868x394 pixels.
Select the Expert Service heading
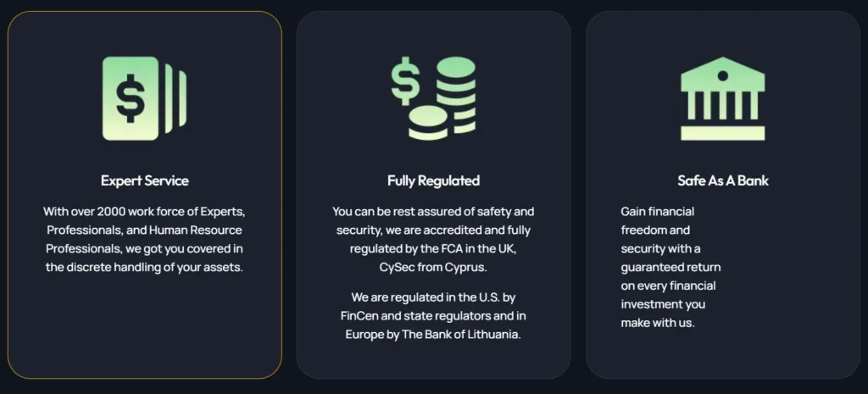click(x=145, y=180)
